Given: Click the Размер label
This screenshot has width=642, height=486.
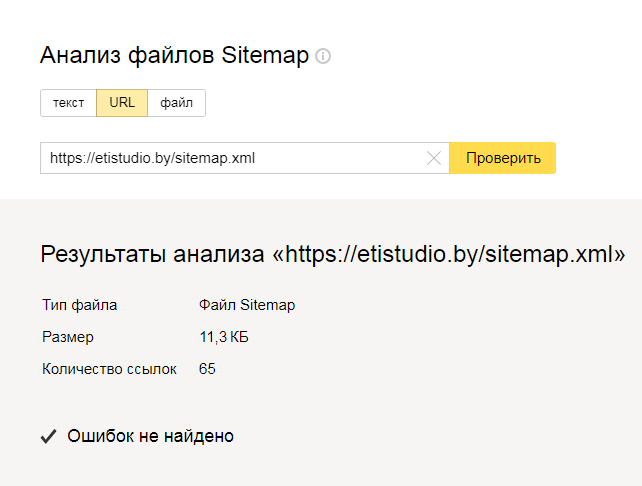Looking at the screenshot, I should 68,337.
